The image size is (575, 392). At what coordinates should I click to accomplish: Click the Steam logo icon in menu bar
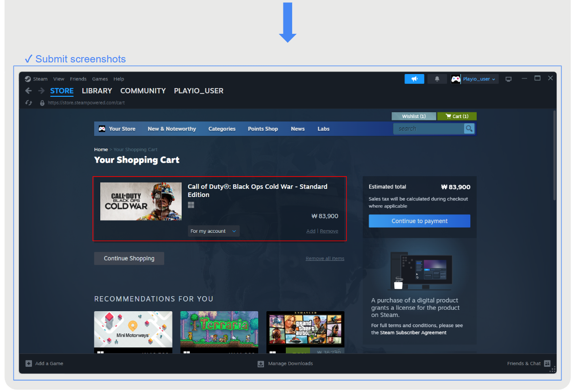(x=28, y=79)
